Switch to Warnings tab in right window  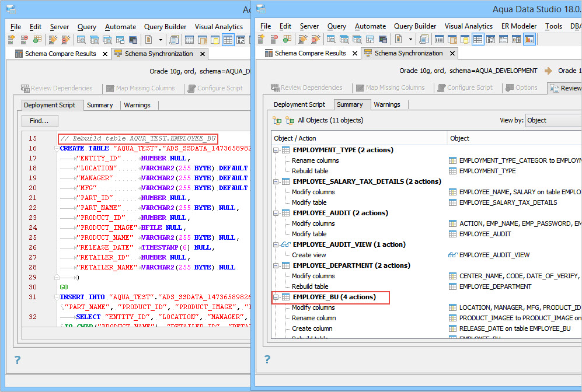(x=387, y=104)
